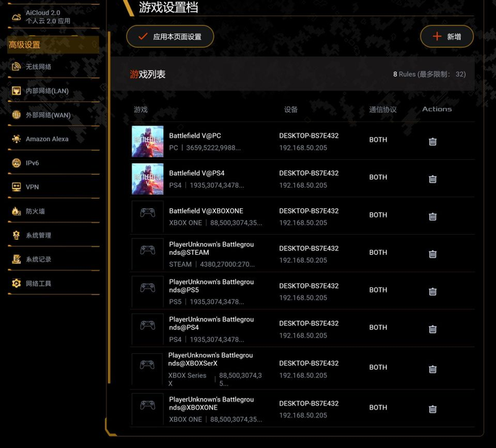The height and width of the screenshot is (448, 496).
Task: Go to 内部网络(LAN) settings
Action: [x=46, y=90]
